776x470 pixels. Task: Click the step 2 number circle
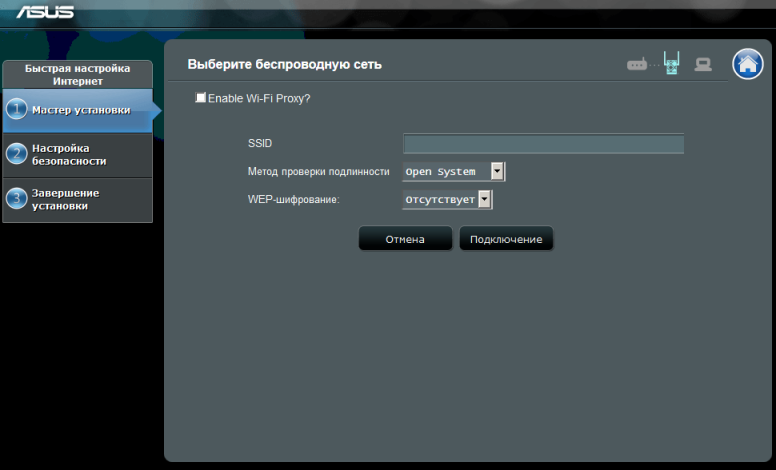[16, 154]
